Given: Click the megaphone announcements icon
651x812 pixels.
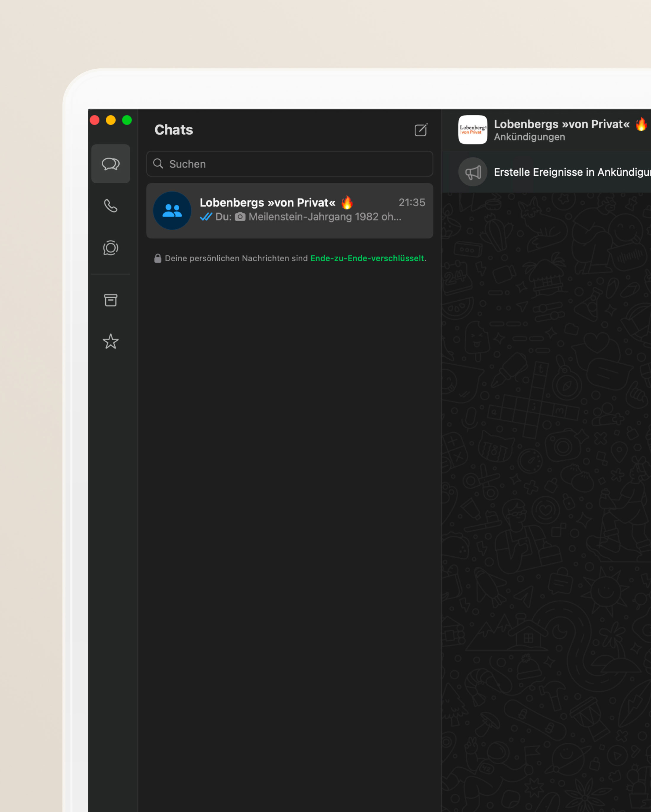Looking at the screenshot, I should tap(473, 172).
